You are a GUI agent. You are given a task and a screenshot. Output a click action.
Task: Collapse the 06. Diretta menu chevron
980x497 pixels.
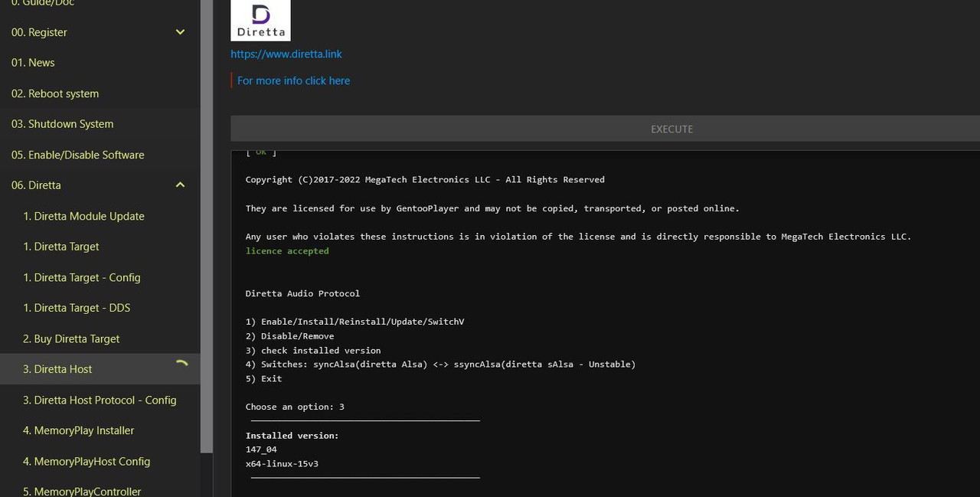[x=180, y=185]
